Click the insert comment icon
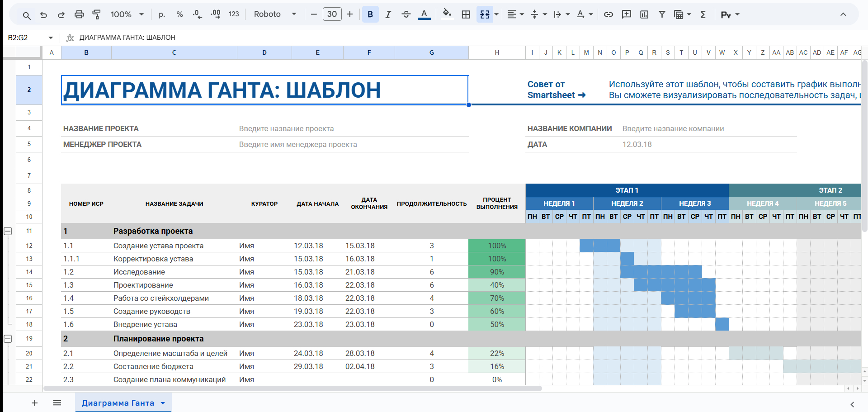Screen dimensions: 868x412 tap(627, 14)
